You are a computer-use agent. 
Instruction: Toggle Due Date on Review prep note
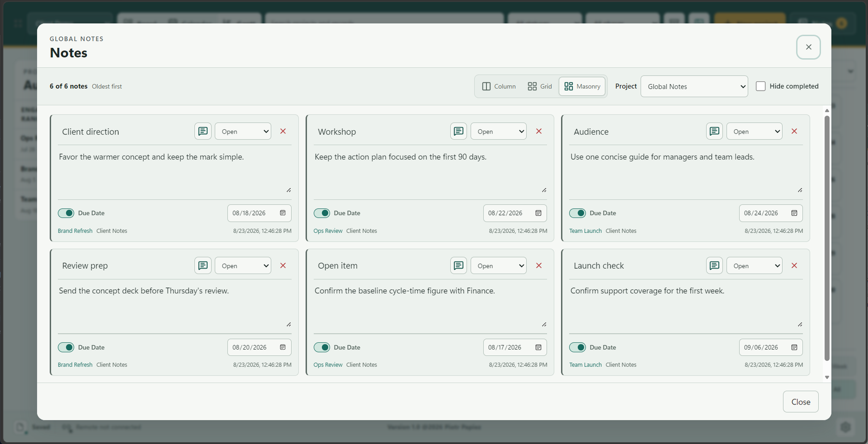pos(66,347)
